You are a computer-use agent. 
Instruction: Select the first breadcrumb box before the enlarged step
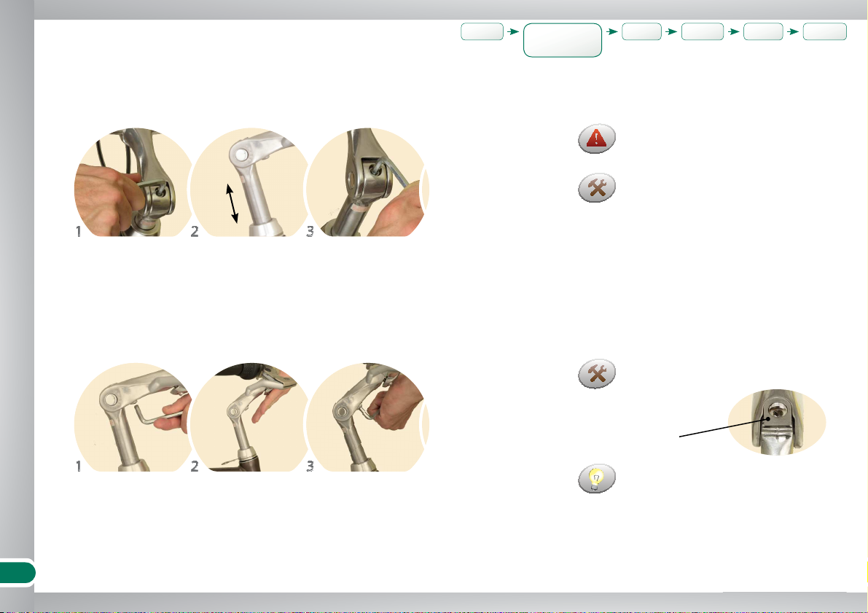click(x=482, y=31)
